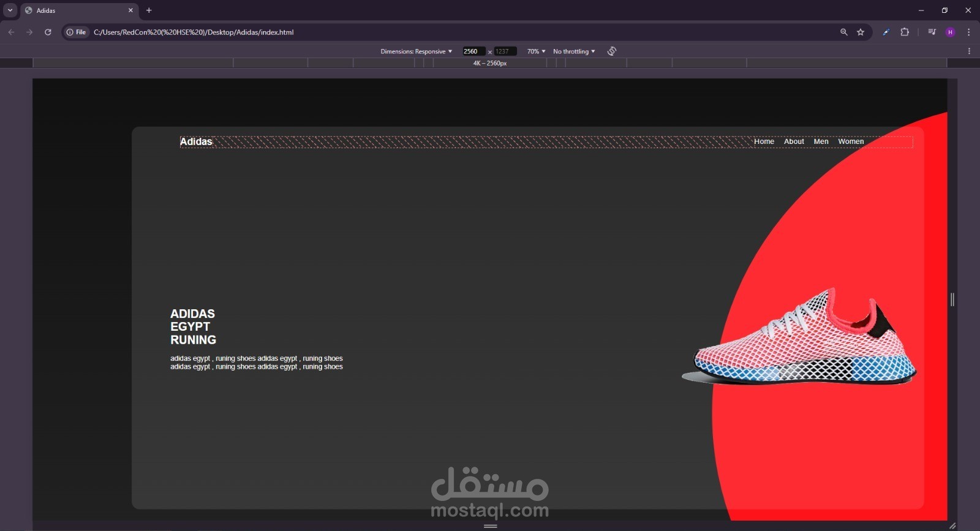Open the Chrome profile avatar
This screenshot has height=531, width=980.
coord(951,32)
